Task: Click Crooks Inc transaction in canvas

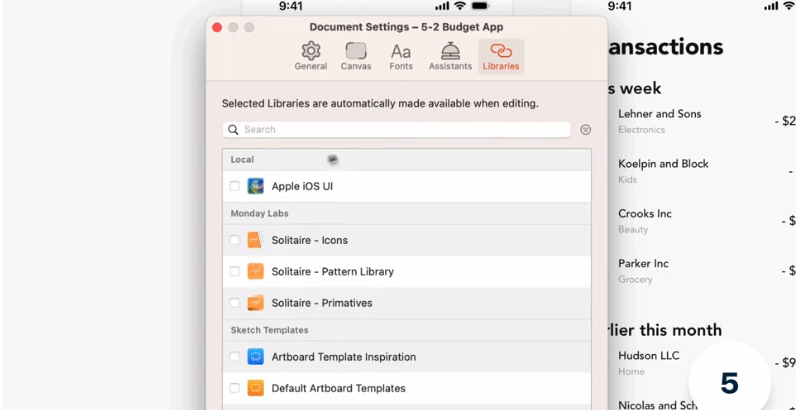Action: [x=645, y=213]
